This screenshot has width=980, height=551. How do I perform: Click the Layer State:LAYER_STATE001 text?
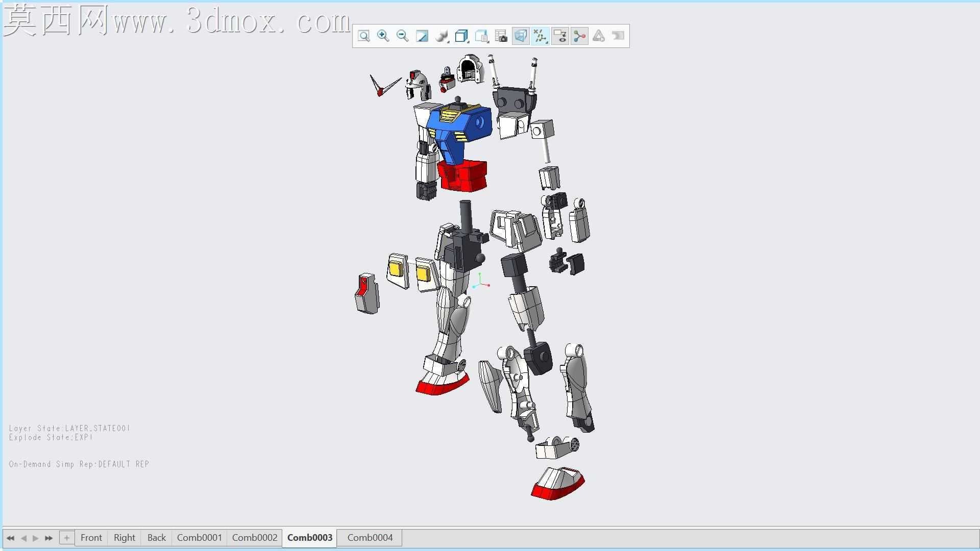[69, 429]
